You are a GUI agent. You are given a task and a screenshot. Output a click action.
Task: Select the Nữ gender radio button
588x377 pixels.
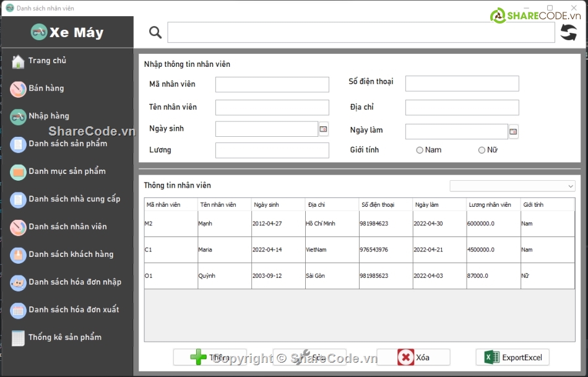(482, 150)
